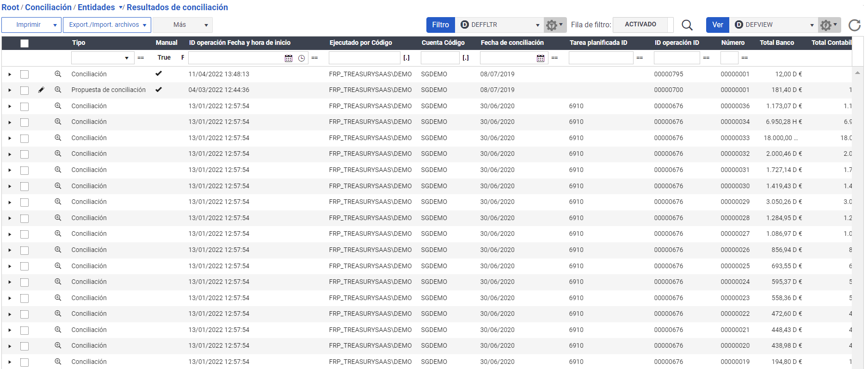Screen dimensions: 868x369
Task: Open the Más menu
Action: pos(183,25)
